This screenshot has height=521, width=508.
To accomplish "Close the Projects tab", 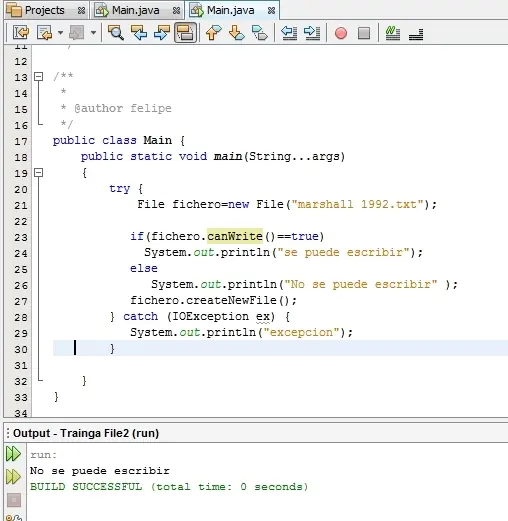I will [81, 11].
